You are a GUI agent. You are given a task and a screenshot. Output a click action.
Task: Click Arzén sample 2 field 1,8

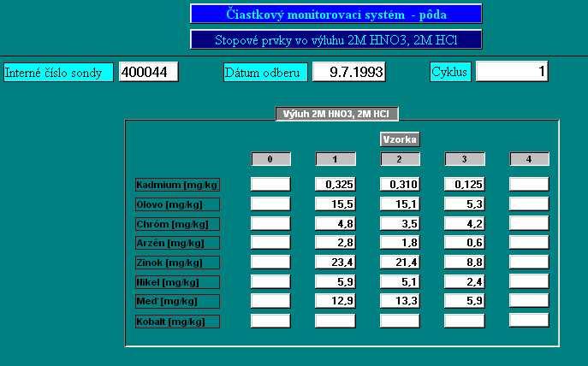pyautogui.click(x=400, y=242)
